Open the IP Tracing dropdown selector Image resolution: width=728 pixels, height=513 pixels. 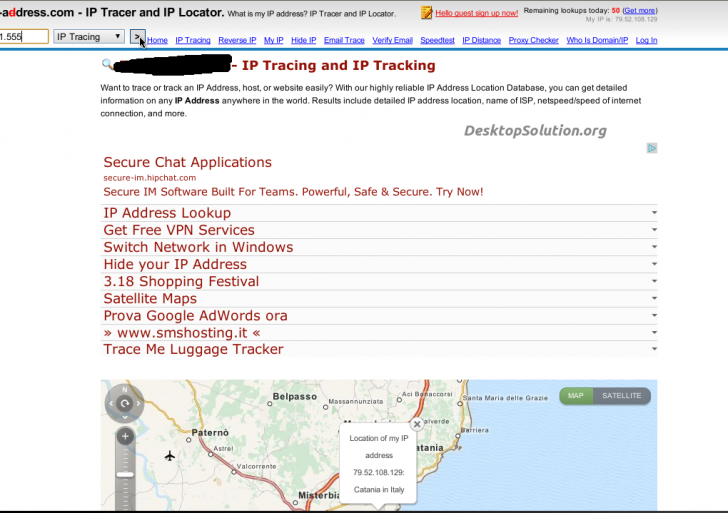(x=88, y=37)
